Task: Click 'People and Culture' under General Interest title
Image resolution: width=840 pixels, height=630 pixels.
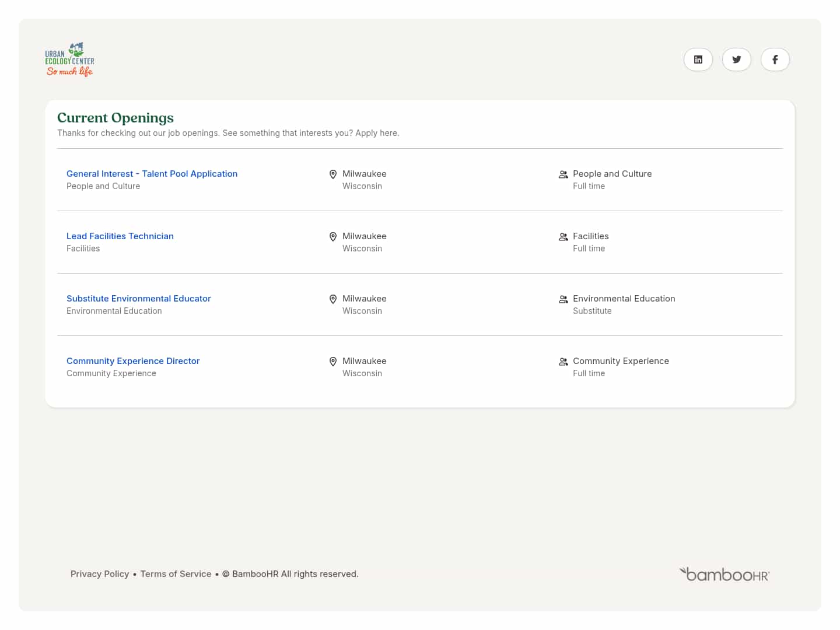Action: pos(103,186)
